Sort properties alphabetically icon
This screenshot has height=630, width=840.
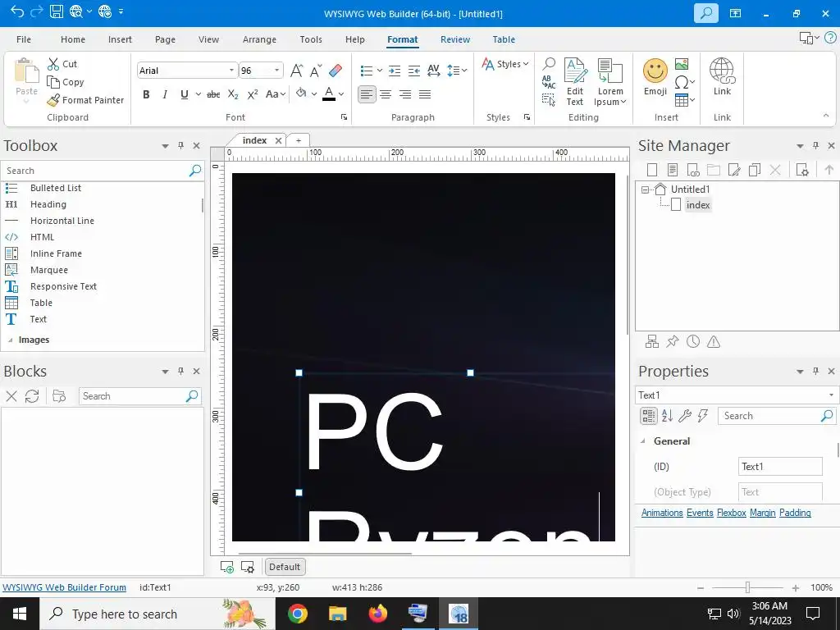point(667,416)
